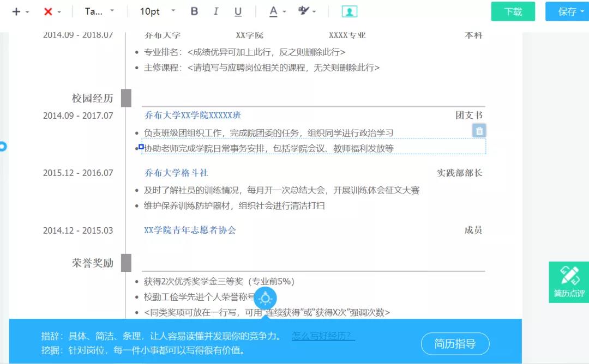Open the 简历点评 resume review panel

[x=569, y=282]
